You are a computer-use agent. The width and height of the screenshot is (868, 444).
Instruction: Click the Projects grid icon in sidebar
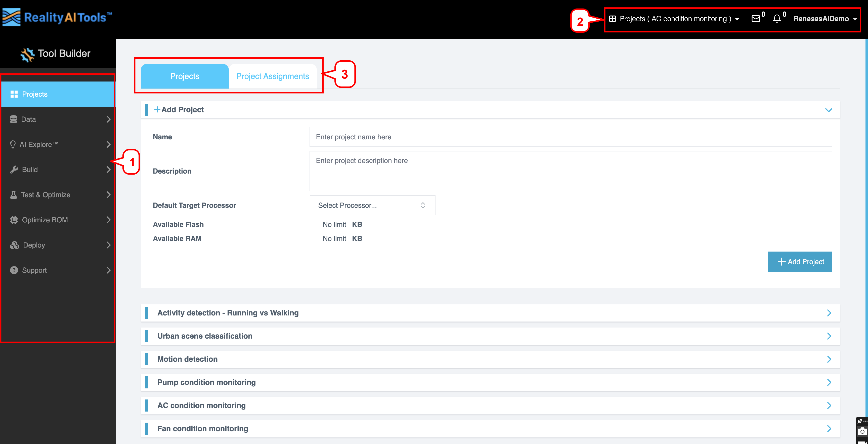pyautogui.click(x=14, y=94)
